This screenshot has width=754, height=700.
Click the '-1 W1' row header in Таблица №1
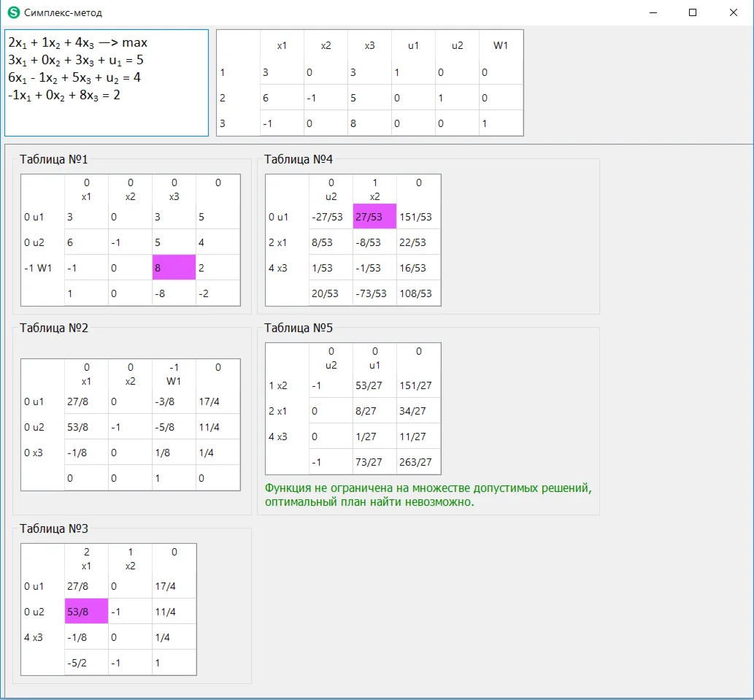pos(42,268)
